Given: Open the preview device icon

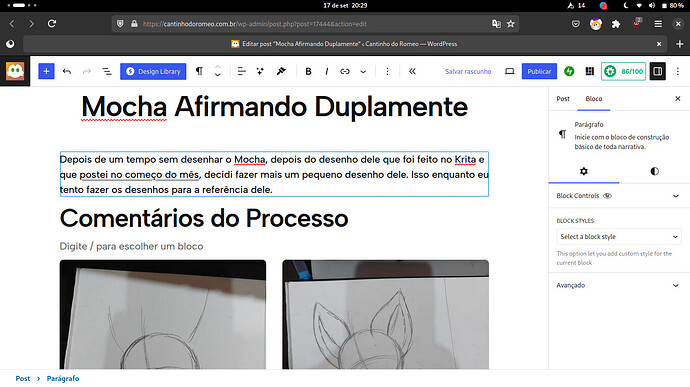Looking at the screenshot, I should click(x=510, y=71).
